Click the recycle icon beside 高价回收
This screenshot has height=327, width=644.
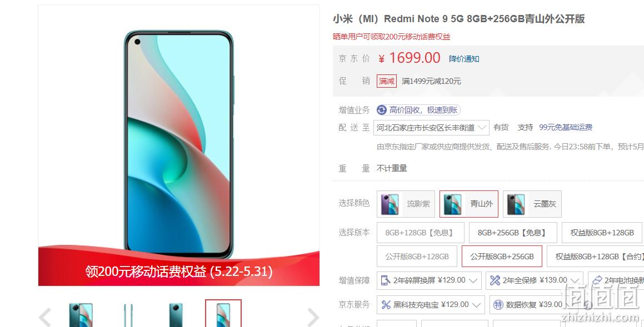coord(382,110)
